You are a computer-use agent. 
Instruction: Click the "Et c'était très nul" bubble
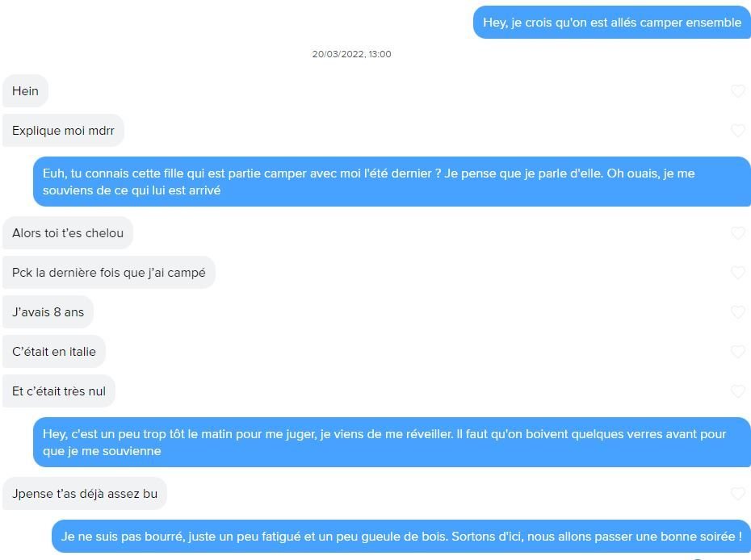(x=59, y=391)
